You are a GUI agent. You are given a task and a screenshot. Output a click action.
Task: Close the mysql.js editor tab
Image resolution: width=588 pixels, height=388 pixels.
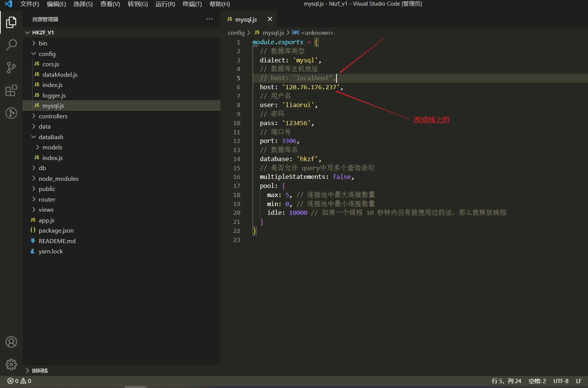(270, 19)
